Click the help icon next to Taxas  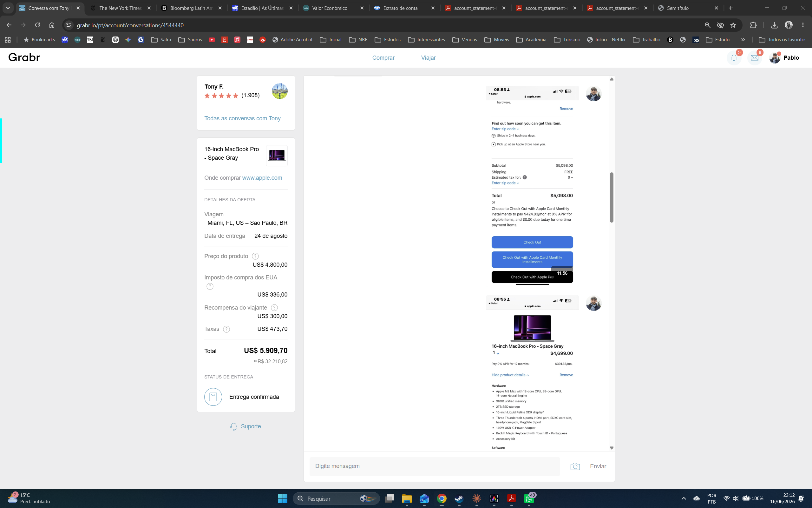(x=226, y=329)
